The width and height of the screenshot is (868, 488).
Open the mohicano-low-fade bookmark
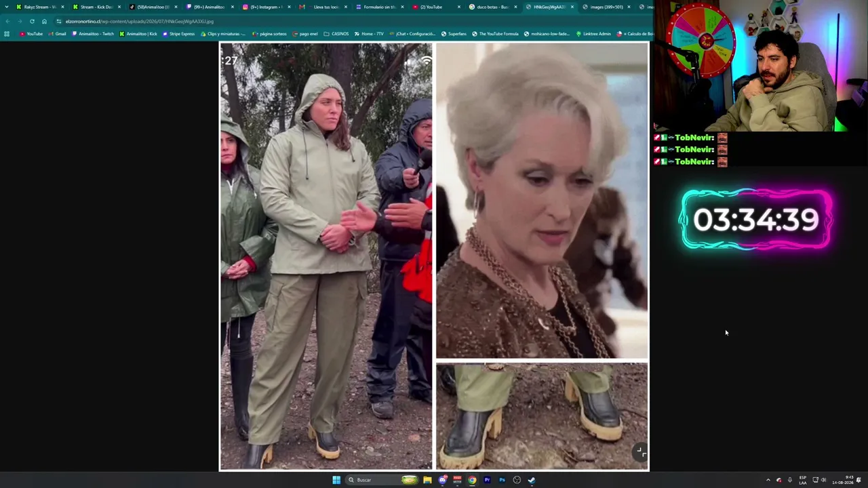pyautogui.click(x=547, y=34)
